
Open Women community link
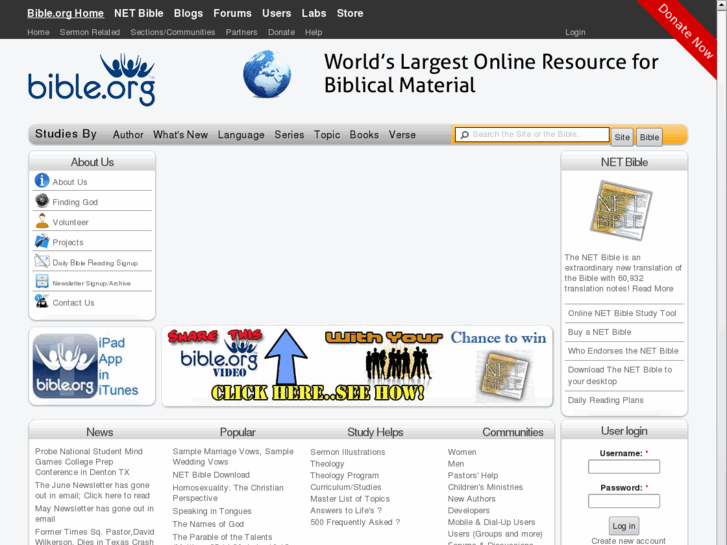click(x=462, y=452)
